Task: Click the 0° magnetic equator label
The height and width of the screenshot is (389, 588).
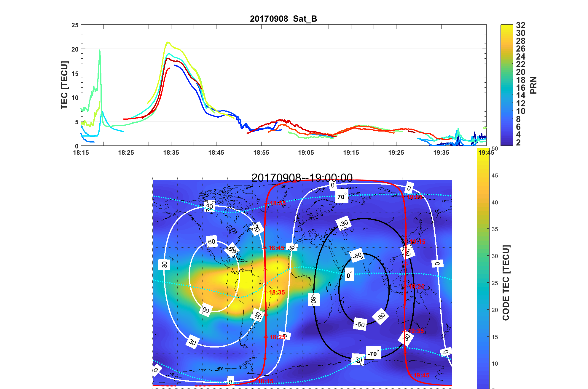Action: point(350,276)
